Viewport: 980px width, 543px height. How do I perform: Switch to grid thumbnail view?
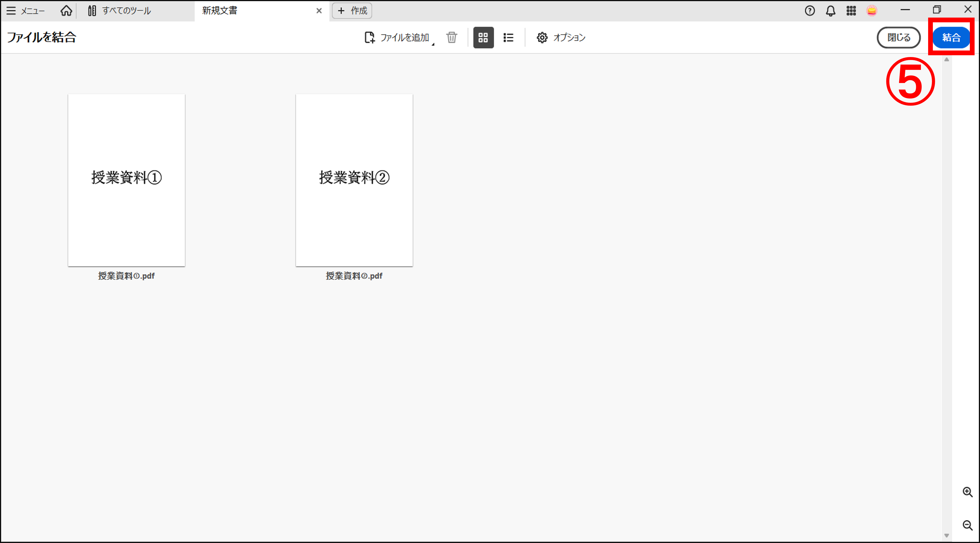point(483,38)
